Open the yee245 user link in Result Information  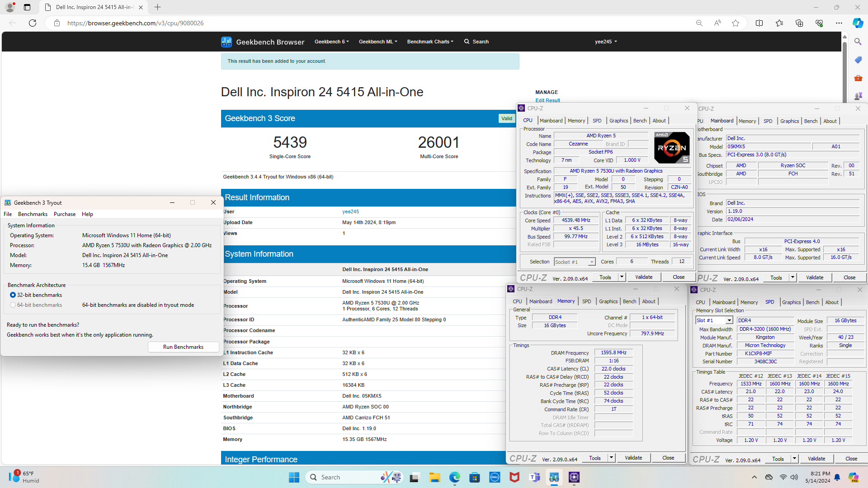350,211
